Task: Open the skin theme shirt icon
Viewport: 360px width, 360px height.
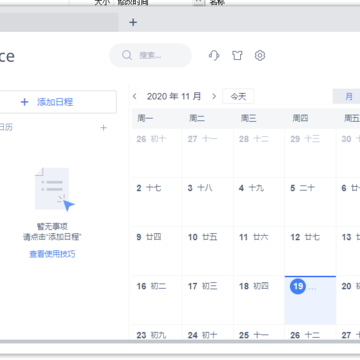Action: click(237, 55)
